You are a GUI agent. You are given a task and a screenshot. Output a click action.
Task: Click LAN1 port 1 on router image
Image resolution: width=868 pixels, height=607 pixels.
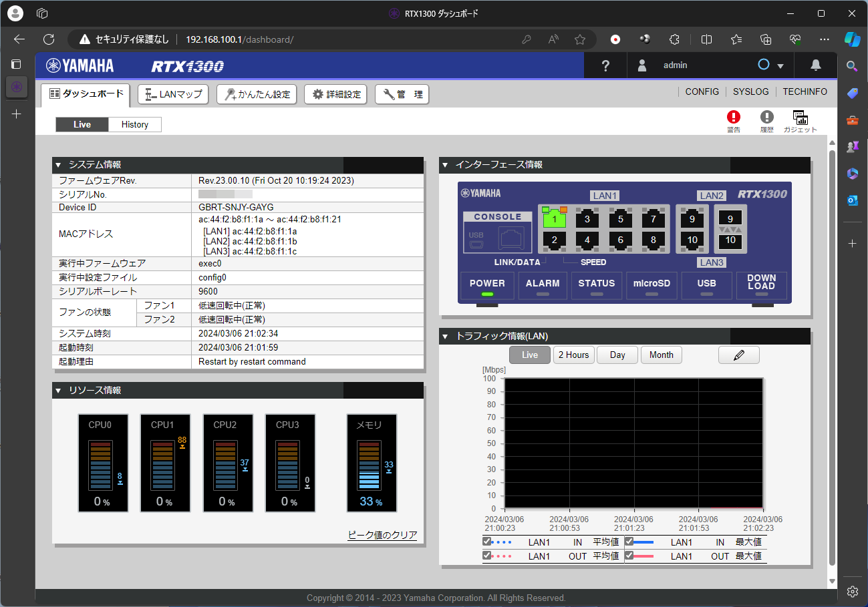coord(554,218)
